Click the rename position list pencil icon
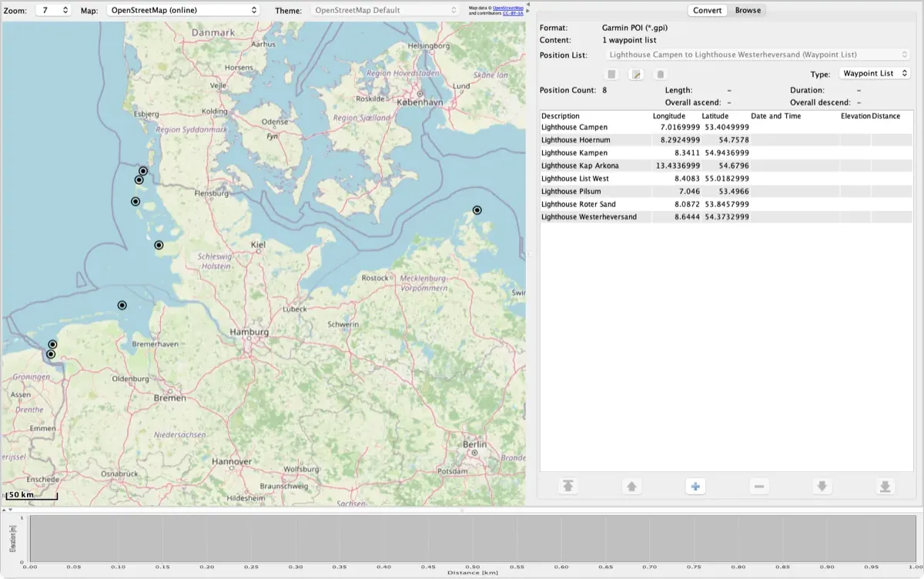Image resolution: width=924 pixels, height=579 pixels. 636,74
